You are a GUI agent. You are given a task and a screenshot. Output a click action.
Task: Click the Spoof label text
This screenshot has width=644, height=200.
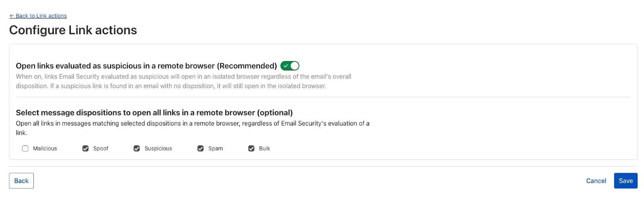[101, 148]
